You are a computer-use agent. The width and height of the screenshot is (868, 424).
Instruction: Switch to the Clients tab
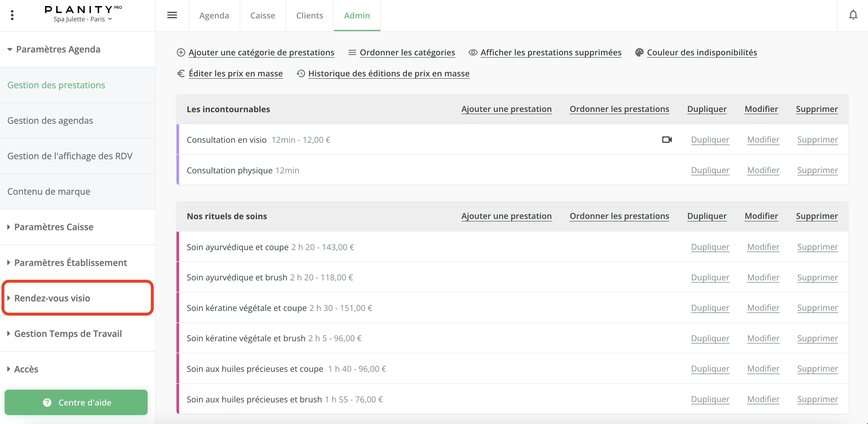click(309, 16)
